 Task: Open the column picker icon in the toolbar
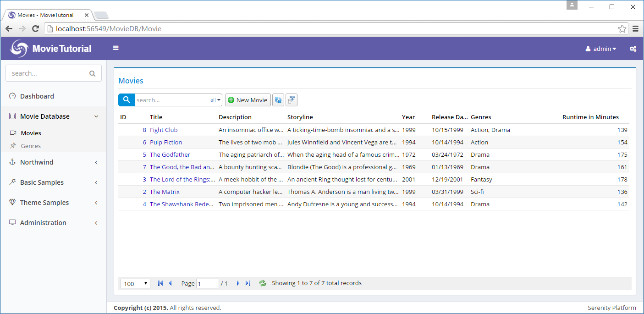[292, 100]
